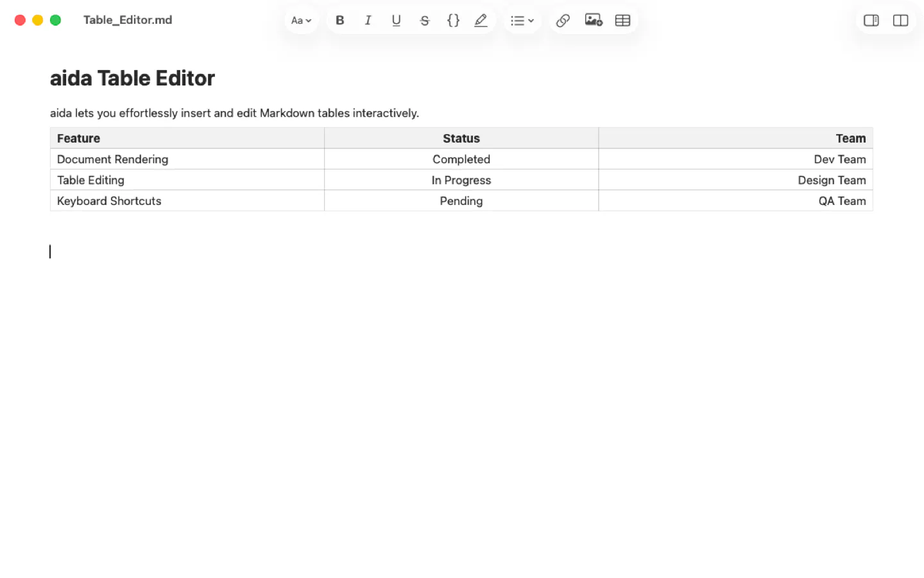This screenshot has width=924, height=578.
Task: Click the Feature column header
Action: click(187, 138)
